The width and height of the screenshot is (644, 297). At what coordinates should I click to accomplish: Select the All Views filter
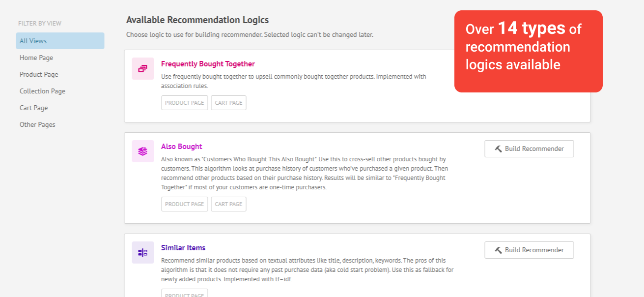click(60, 41)
